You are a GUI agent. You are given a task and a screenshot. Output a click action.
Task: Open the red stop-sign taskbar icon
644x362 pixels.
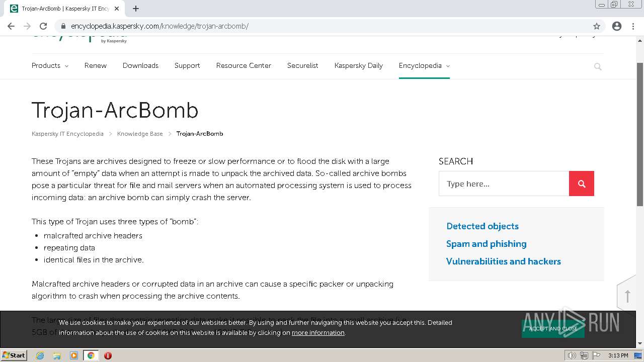(108, 355)
